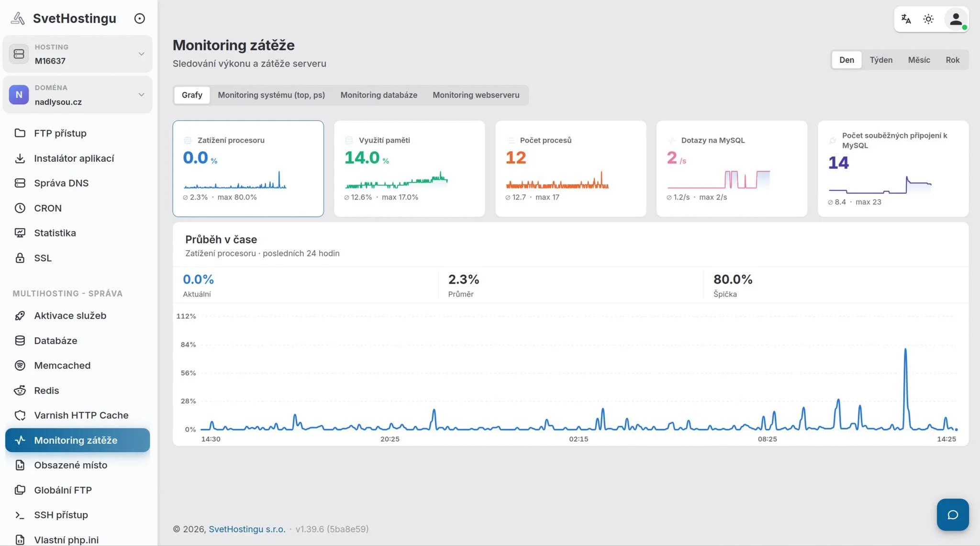Click the 80.0% Špička value
This screenshot has width=980, height=546.
733,279
